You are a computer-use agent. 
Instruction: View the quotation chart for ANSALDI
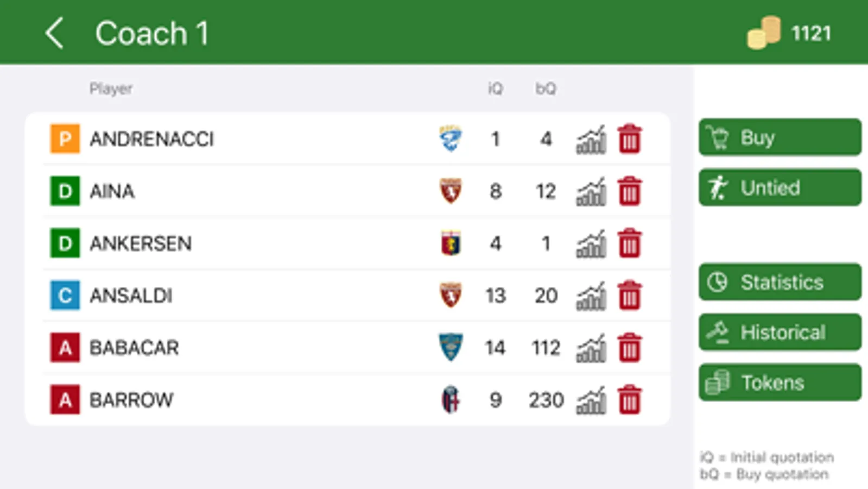(x=591, y=296)
